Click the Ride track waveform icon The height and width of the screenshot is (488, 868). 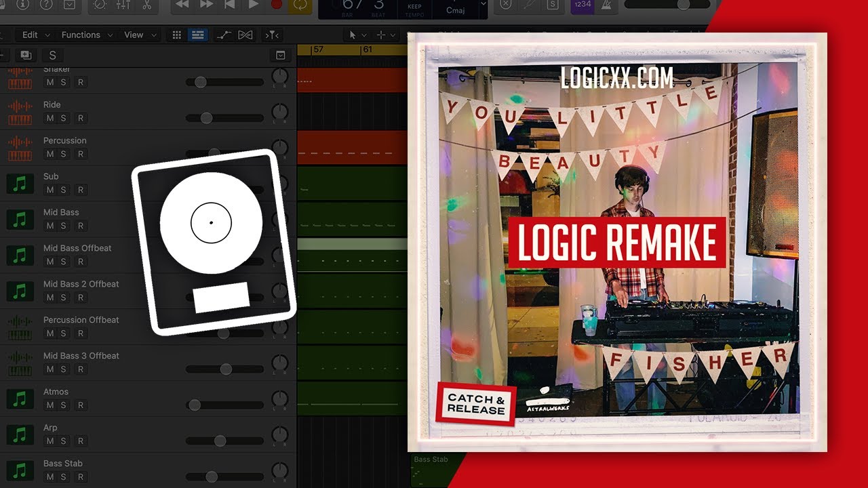pyautogui.click(x=20, y=112)
